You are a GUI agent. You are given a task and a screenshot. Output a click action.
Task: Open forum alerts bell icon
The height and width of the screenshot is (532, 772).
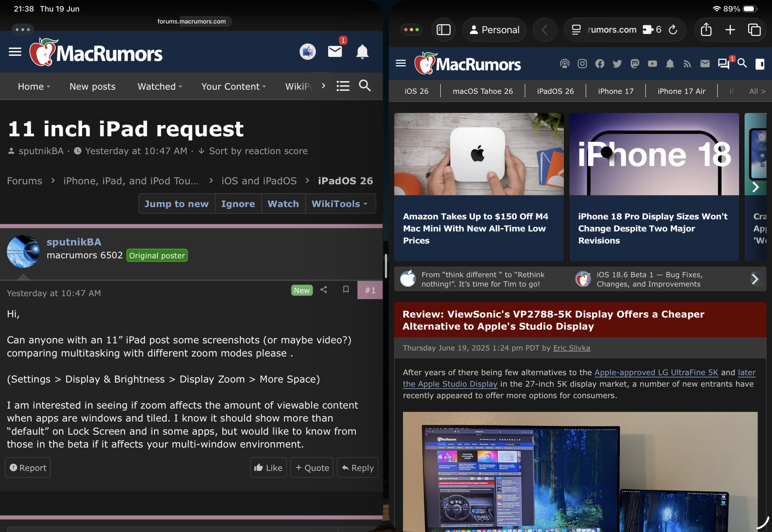(x=362, y=51)
